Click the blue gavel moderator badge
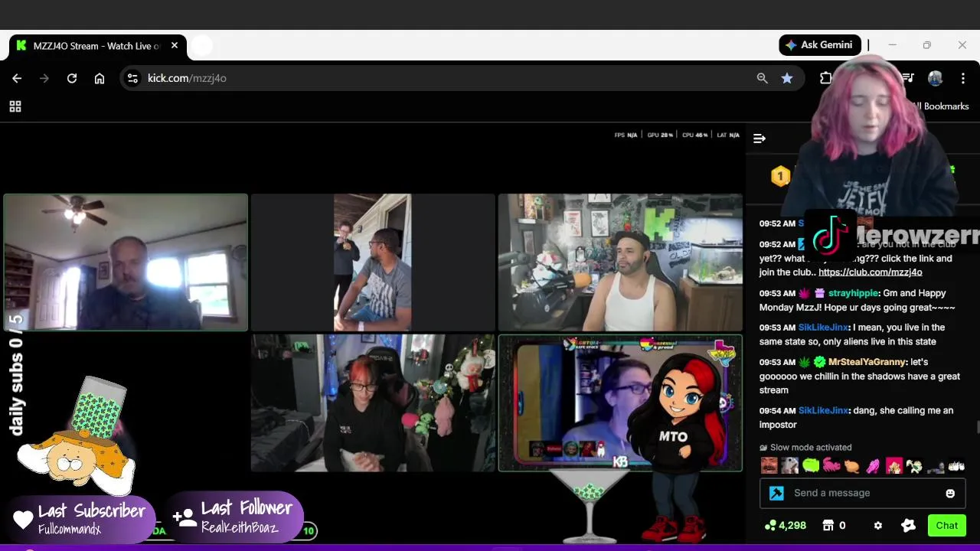Screen dimensions: 980x551 click(776, 494)
